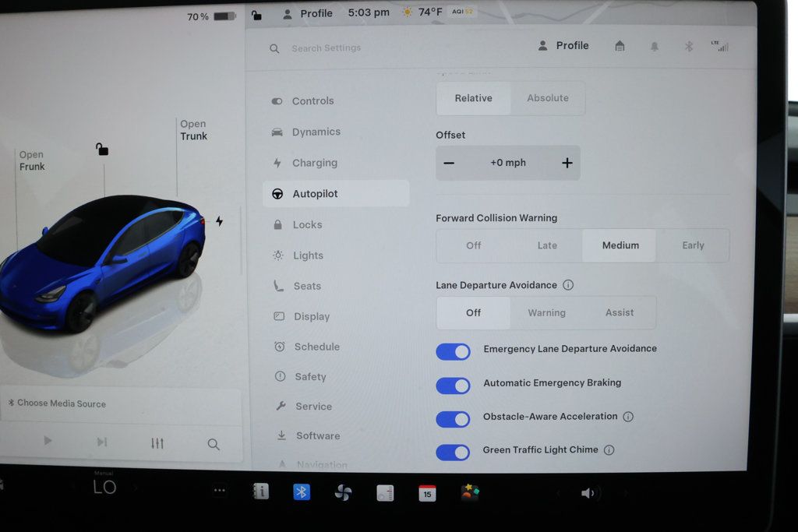Set Forward Collision Warning to Early

click(x=693, y=245)
